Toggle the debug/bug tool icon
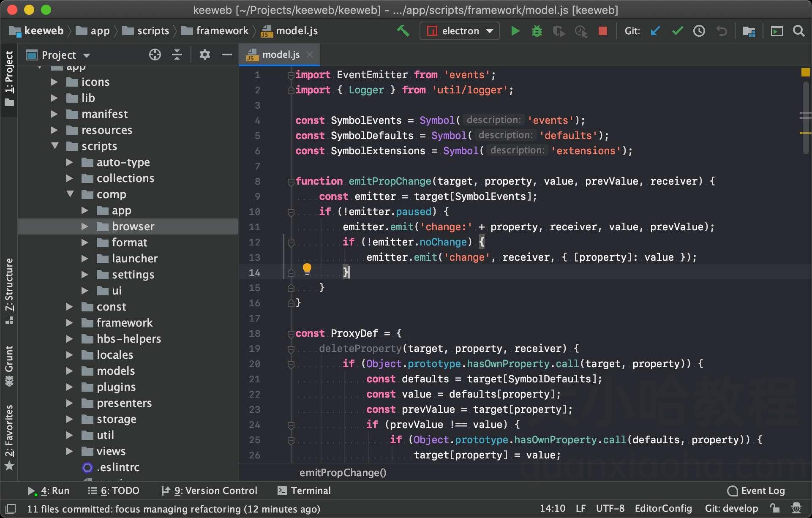The image size is (812, 518). [x=537, y=31]
